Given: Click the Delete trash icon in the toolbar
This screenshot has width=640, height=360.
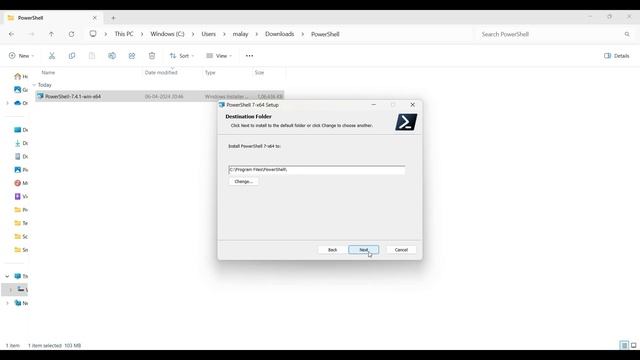Looking at the screenshot, I should click(x=152, y=56).
